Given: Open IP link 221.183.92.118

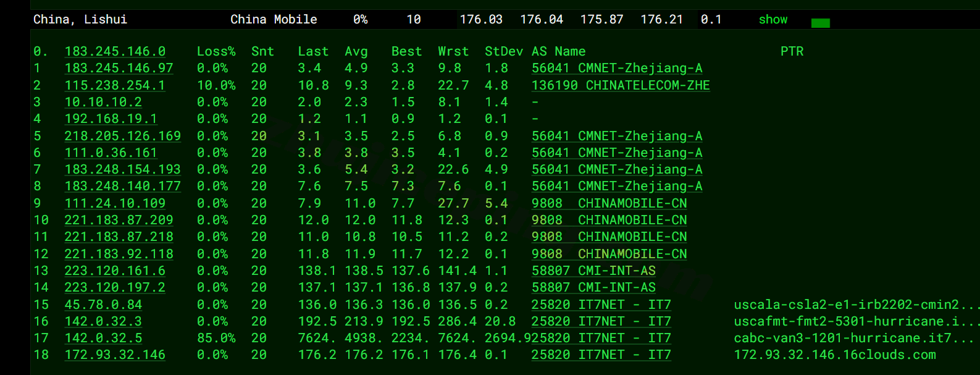Looking at the screenshot, I should coord(119,255).
